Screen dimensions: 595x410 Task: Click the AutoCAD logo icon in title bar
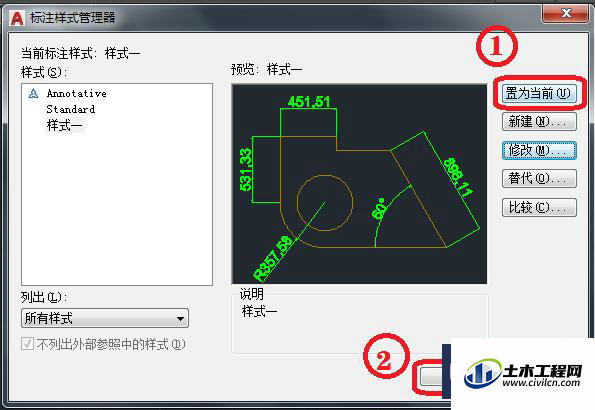17,18
